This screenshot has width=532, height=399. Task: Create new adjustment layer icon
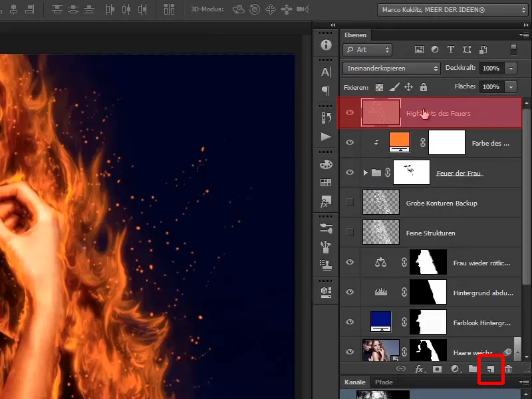tap(456, 369)
